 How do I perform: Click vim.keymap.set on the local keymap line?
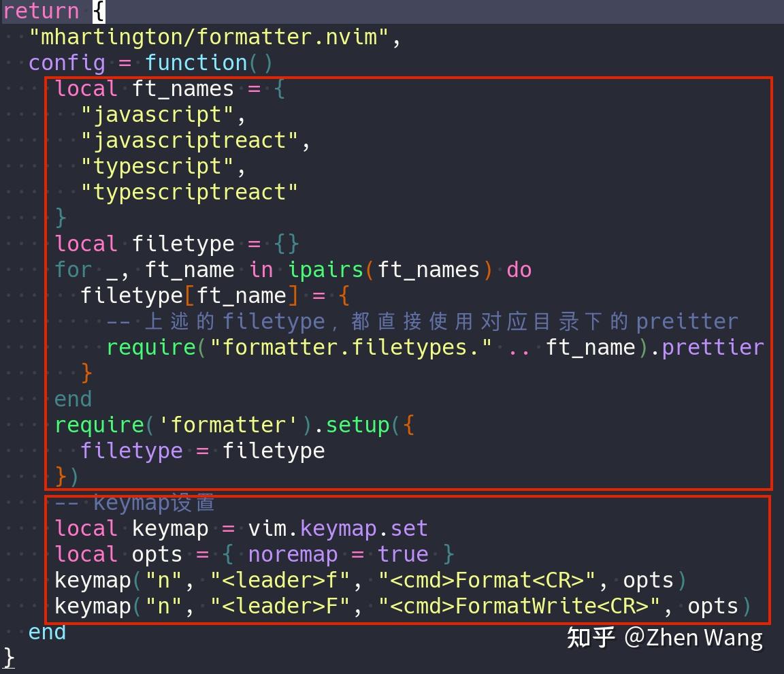(338, 528)
